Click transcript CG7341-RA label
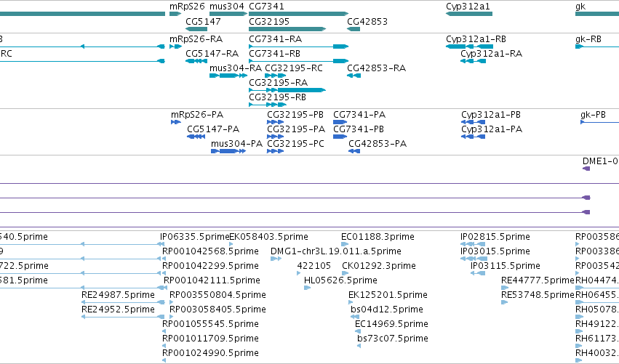The image size is (619, 364). tap(275, 39)
